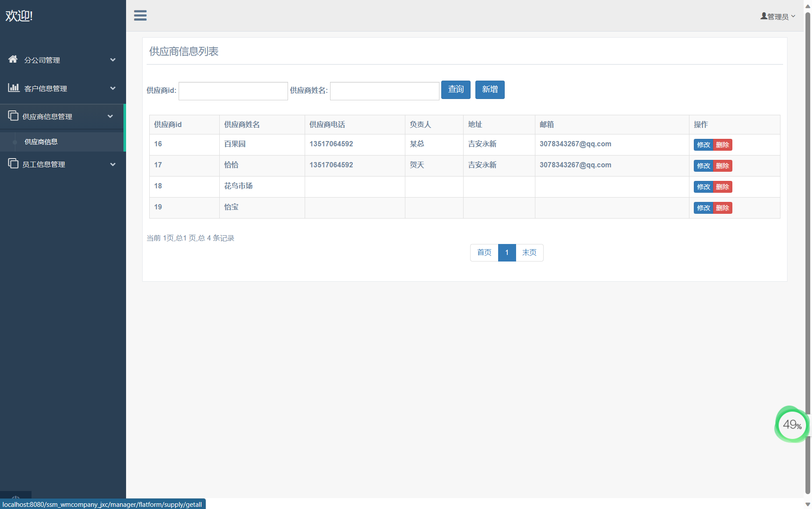The height and width of the screenshot is (509, 812).
Task: Expand the 分公司管理 chevron
Action: tap(113, 60)
